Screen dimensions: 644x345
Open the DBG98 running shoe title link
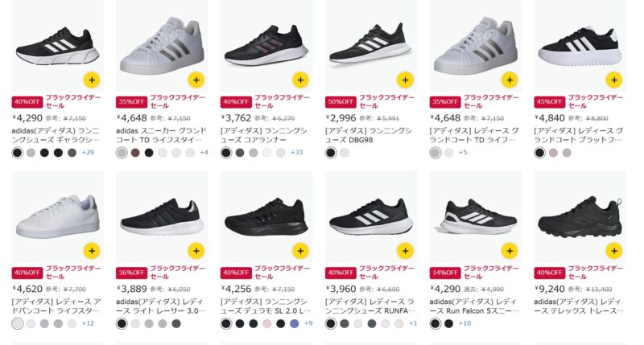(369, 135)
